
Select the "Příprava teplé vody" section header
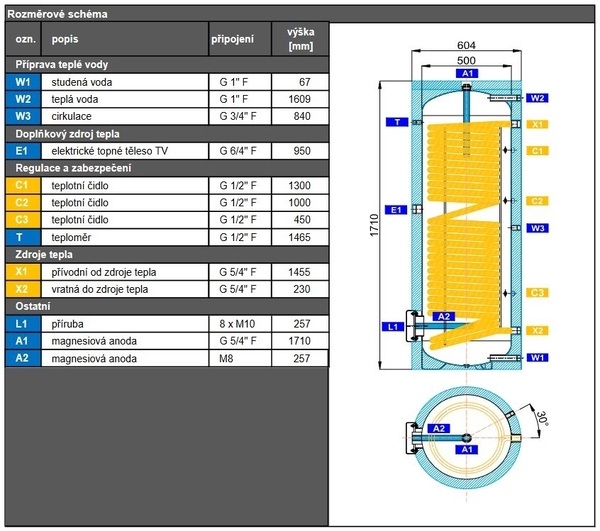[x=60, y=64]
